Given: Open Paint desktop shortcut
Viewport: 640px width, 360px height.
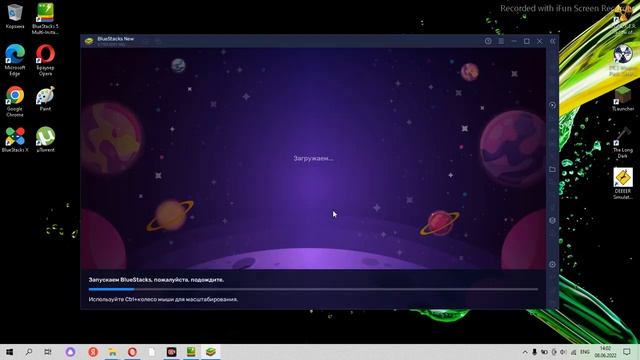Looking at the screenshot, I should [x=45, y=98].
